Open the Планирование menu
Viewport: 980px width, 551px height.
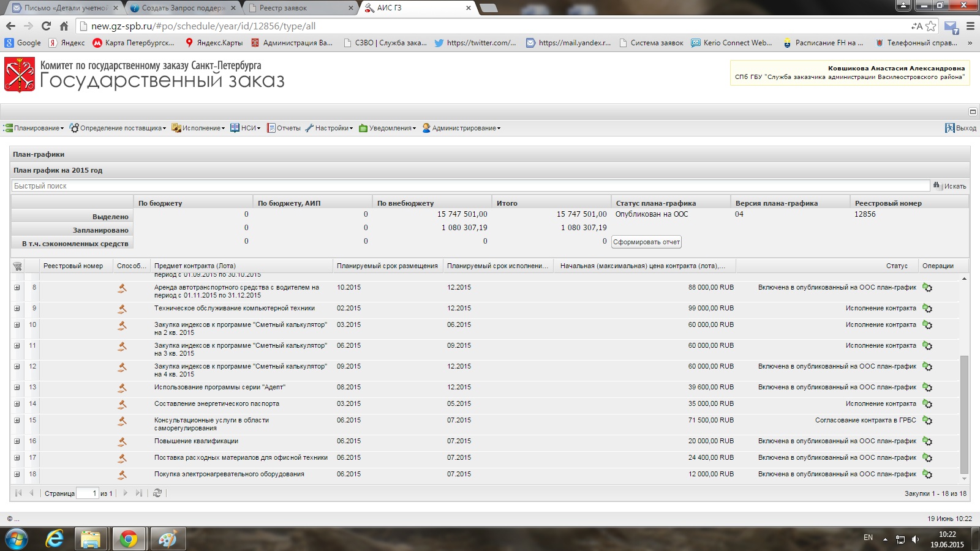pyautogui.click(x=34, y=128)
